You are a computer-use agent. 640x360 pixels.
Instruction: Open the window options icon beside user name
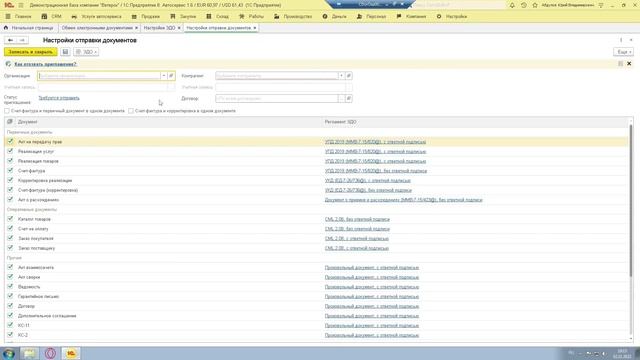tap(601, 5)
